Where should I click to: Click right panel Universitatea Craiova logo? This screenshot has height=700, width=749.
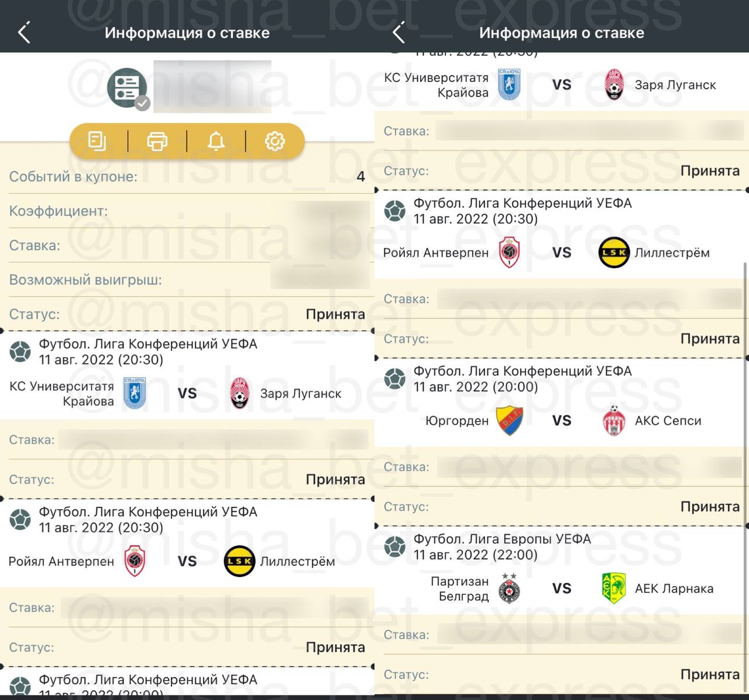(509, 85)
